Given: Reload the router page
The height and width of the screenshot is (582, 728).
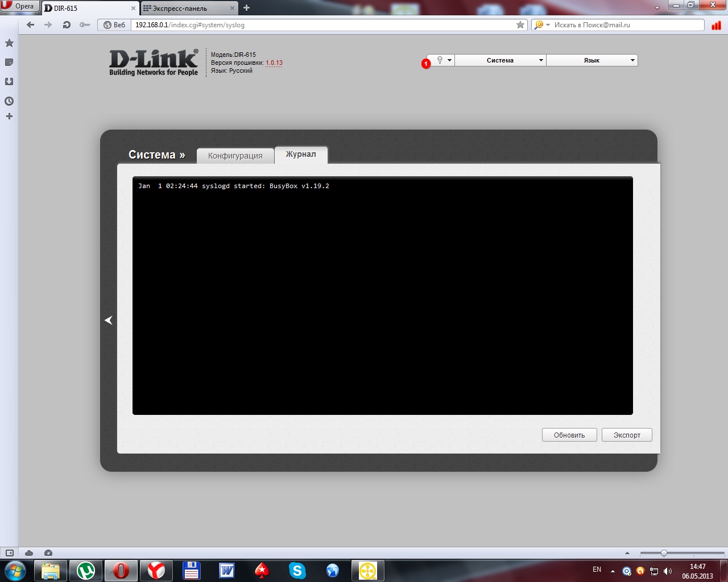Looking at the screenshot, I should point(67,25).
